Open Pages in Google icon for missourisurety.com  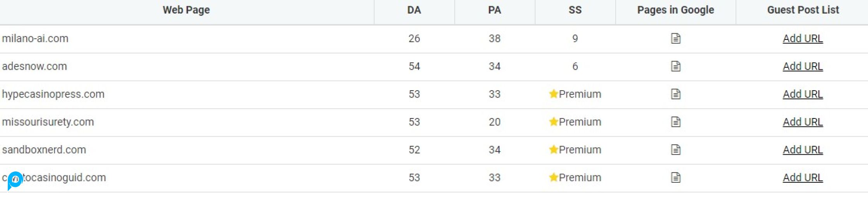point(676,122)
